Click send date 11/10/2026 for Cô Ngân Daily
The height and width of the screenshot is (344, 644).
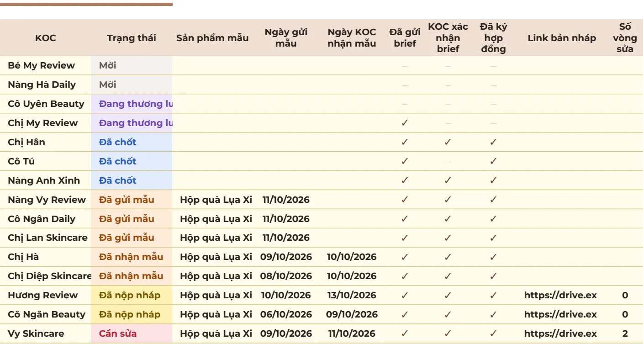point(286,219)
